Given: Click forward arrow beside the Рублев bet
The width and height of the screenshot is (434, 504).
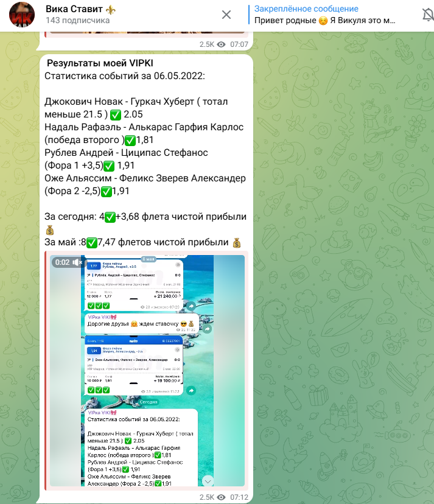Looking at the screenshot, I should click(191, 306).
